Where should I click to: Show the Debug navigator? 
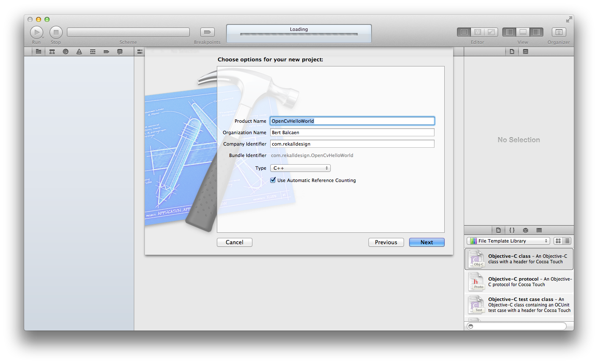tap(93, 52)
